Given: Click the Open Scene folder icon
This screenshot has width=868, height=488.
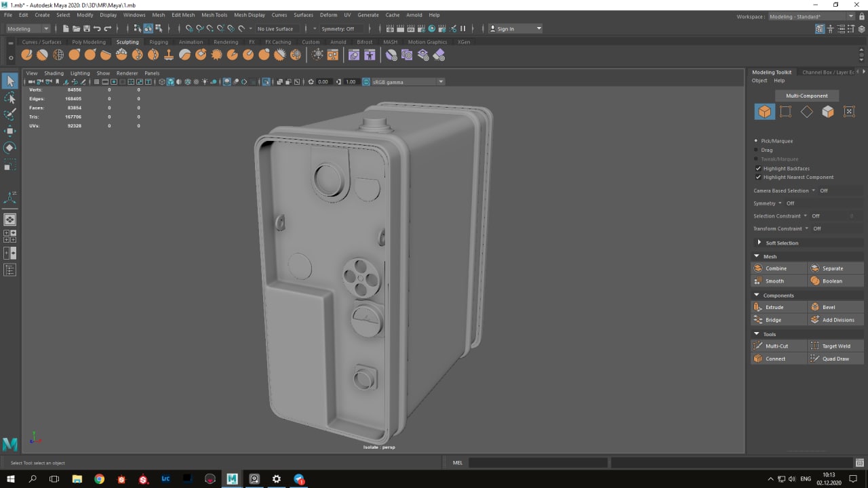Looking at the screenshot, I should point(76,28).
